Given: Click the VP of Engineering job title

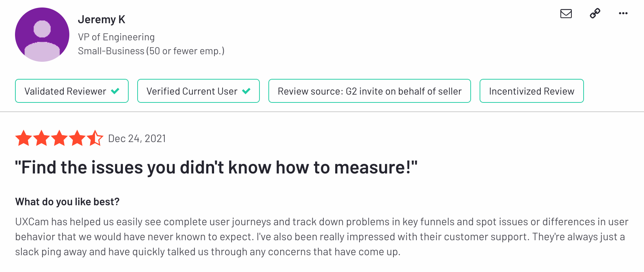Looking at the screenshot, I should coord(117,37).
